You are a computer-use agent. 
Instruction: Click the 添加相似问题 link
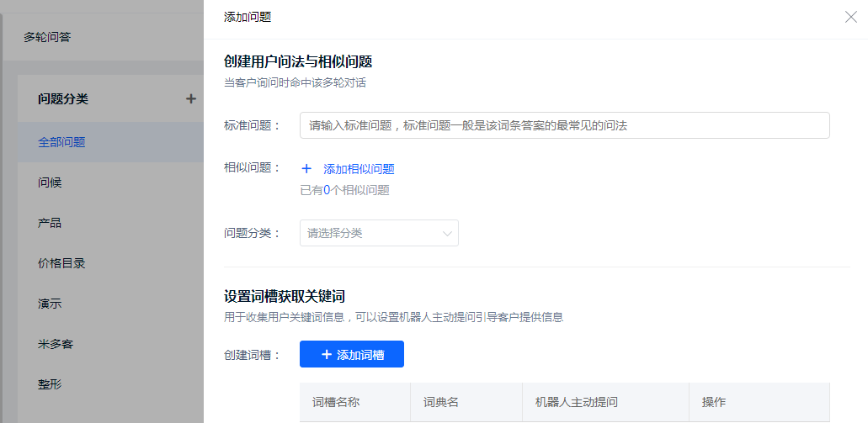tap(358, 169)
